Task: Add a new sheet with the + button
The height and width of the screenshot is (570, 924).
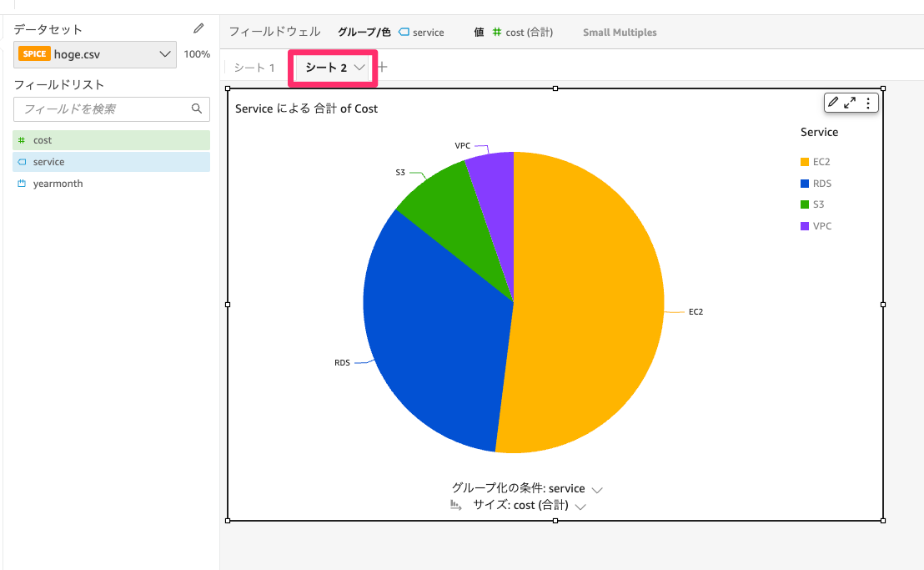Action: point(382,67)
